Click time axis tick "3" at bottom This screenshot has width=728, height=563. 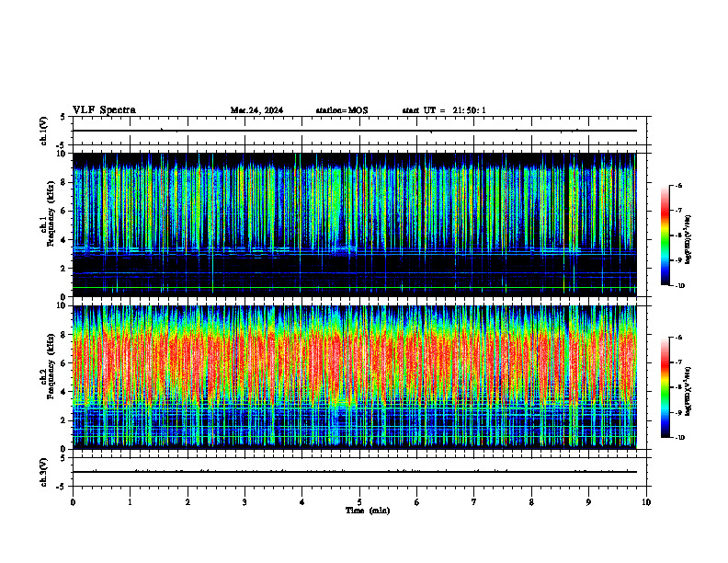pos(245,502)
